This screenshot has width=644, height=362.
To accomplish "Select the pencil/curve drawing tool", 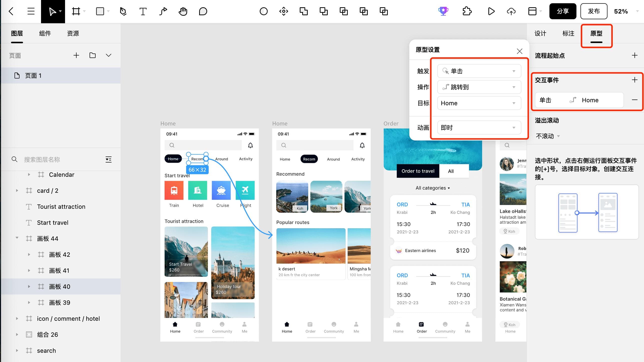I will [163, 11].
